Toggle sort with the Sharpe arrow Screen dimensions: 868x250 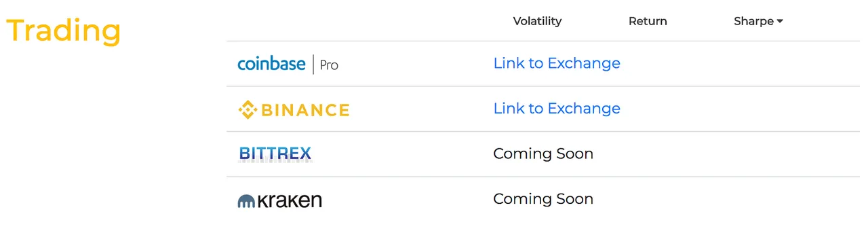(780, 22)
